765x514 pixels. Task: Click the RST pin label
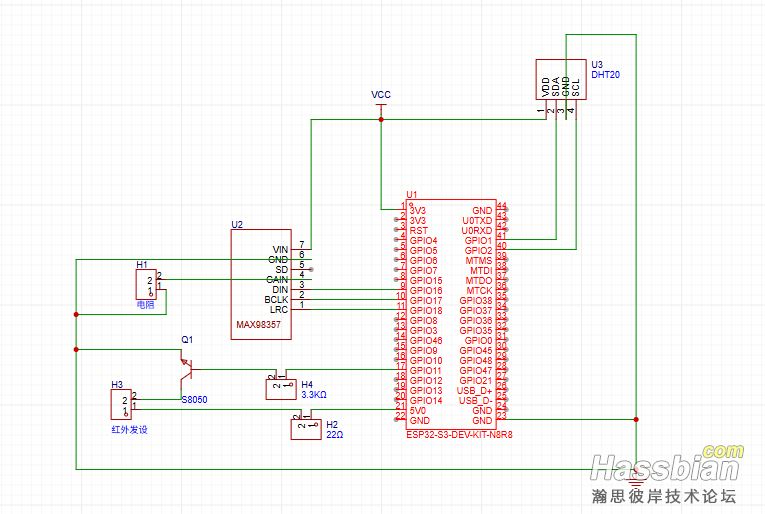tap(419, 231)
